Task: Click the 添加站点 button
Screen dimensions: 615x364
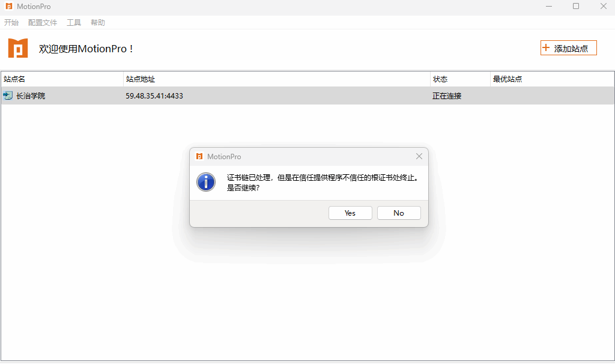Action: (568, 48)
